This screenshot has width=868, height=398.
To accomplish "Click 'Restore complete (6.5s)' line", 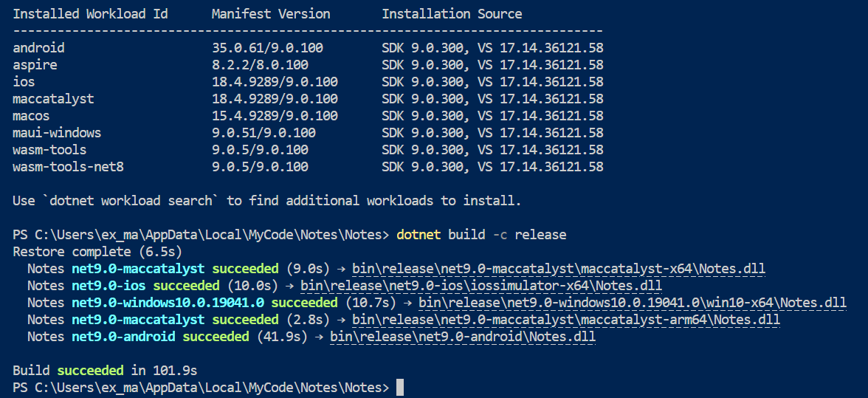I will 97,252.
